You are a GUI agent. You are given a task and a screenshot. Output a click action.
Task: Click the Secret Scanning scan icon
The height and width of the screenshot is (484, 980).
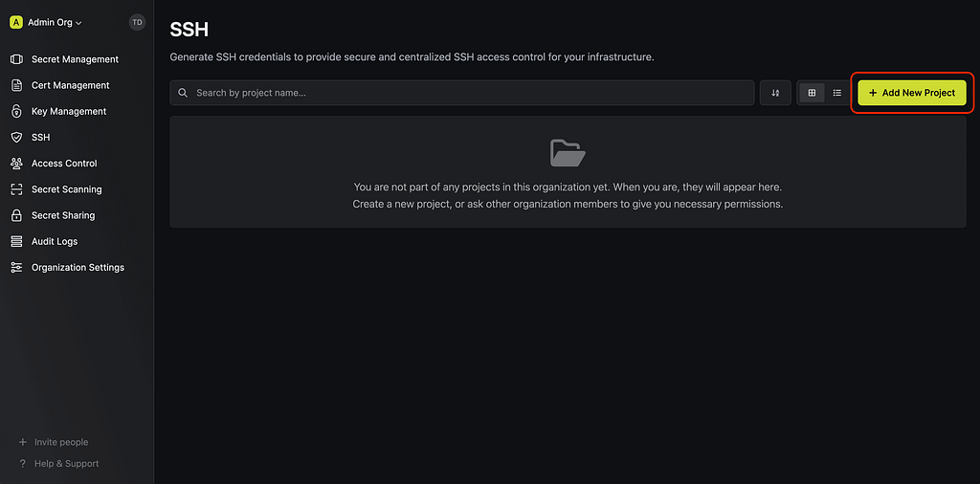(x=17, y=189)
